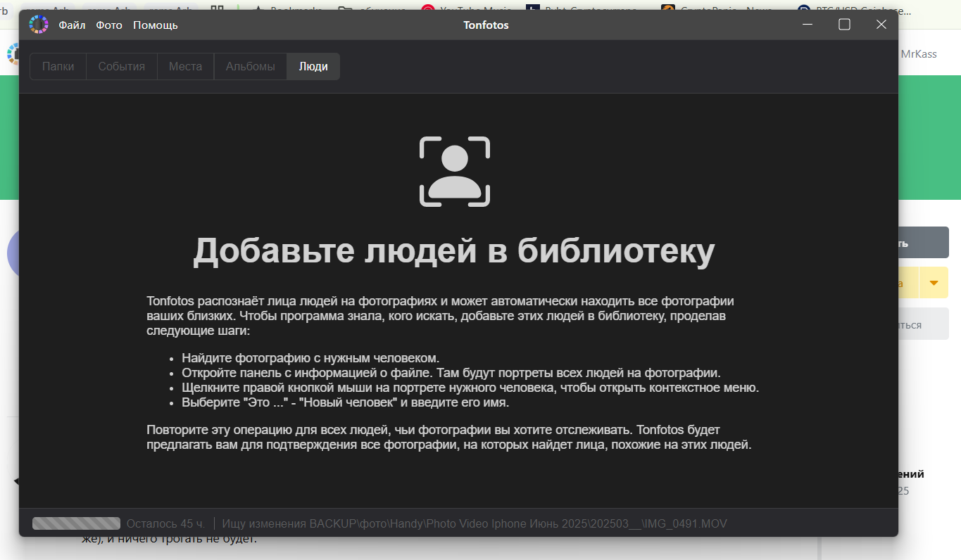The image size is (961, 560).
Task: Click the 'Выберите "Это ..."' bullet line
Action: pos(345,403)
